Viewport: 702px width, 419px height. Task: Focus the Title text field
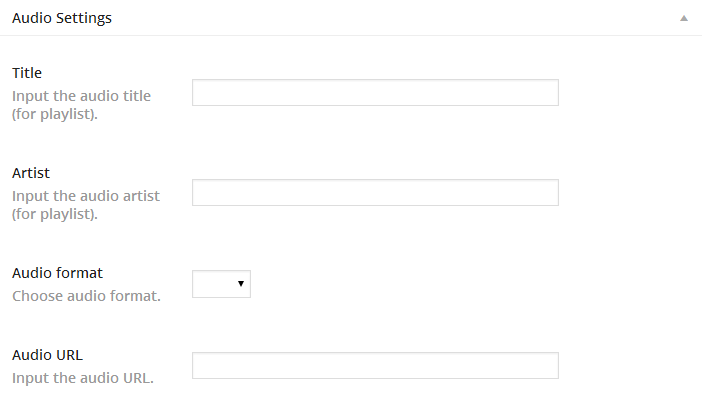(x=375, y=93)
